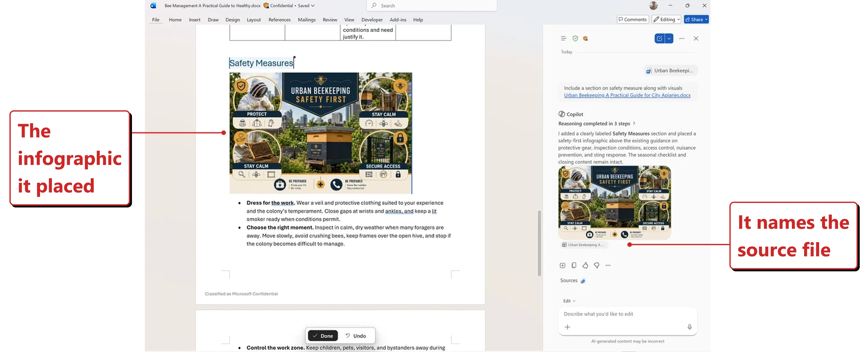
Task: Open the File menu
Action: click(x=156, y=20)
